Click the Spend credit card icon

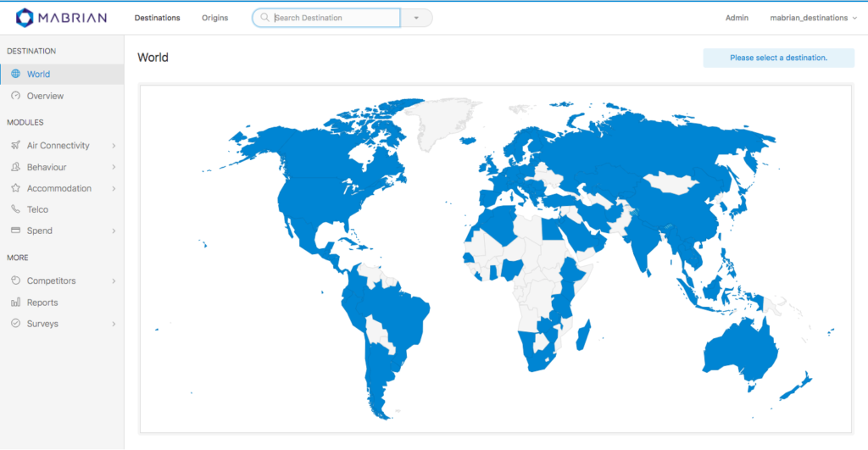(x=15, y=231)
